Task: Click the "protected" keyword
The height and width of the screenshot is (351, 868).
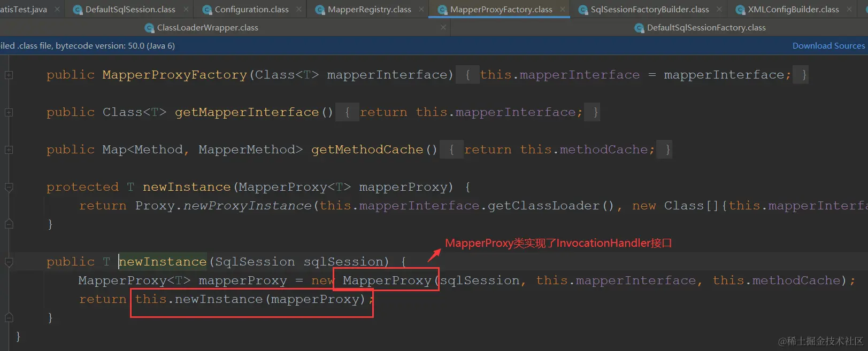Action: click(82, 187)
